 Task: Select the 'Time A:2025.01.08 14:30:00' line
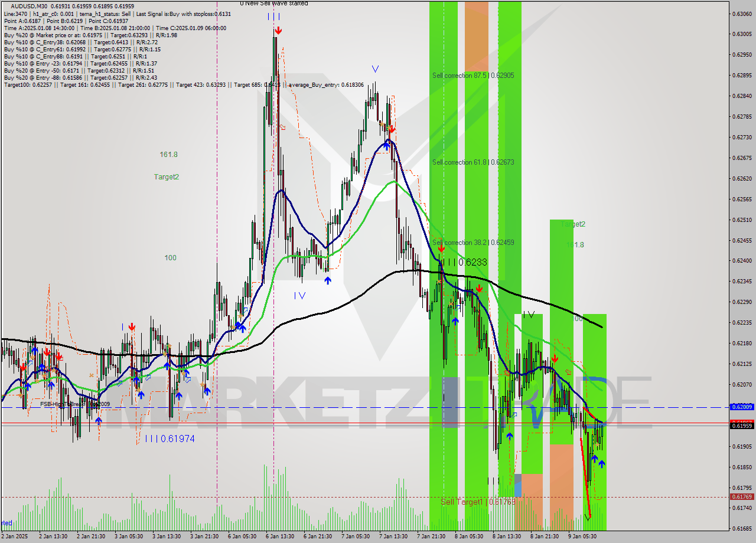pyautogui.click(x=115, y=28)
